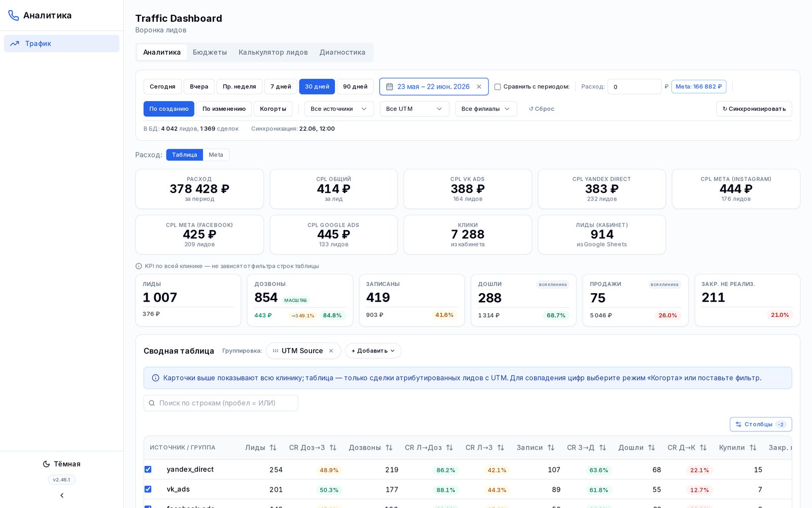
Task: Select По созданию mode
Action: point(169,109)
